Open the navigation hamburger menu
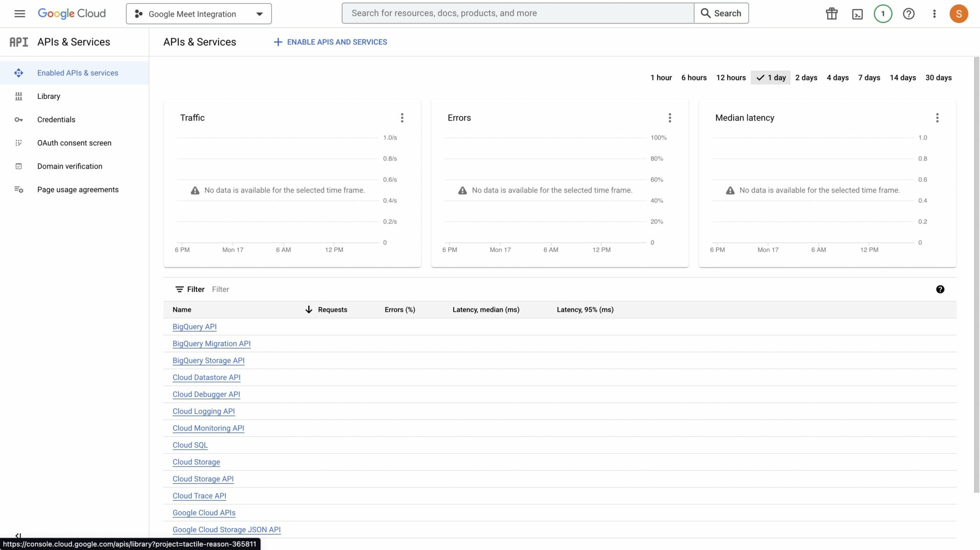 click(20, 13)
